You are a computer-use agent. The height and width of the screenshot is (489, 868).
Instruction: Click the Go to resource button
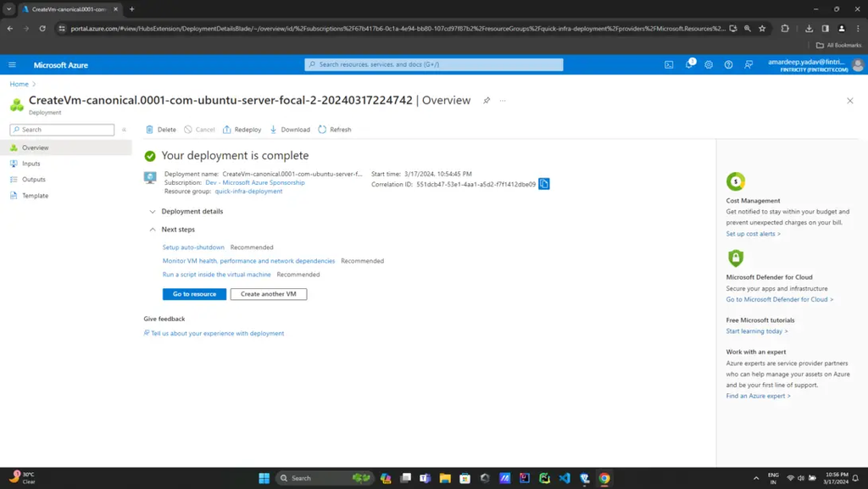pyautogui.click(x=194, y=294)
